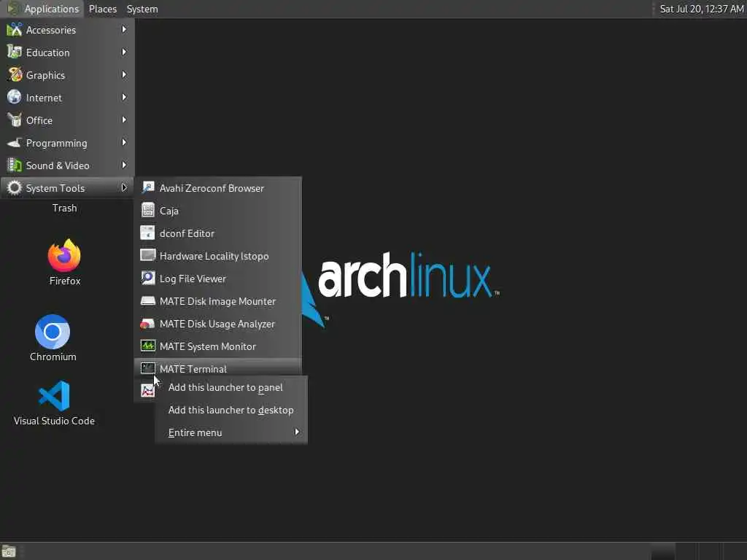
Task: Click the Caja label
Action: 169,211
